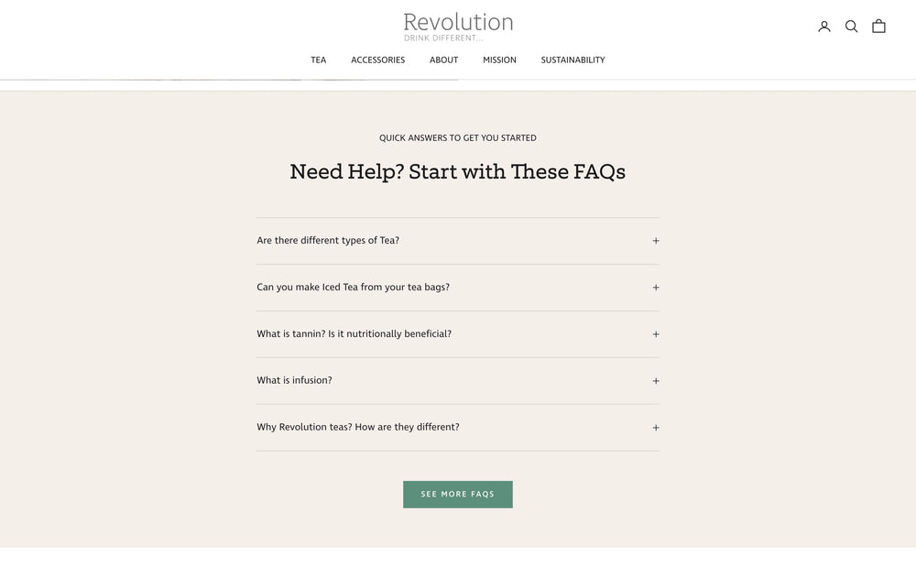Expand "What is infusion?" FAQ
Image resolution: width=916 pixels, height=588 pixels.
point(655,379)
